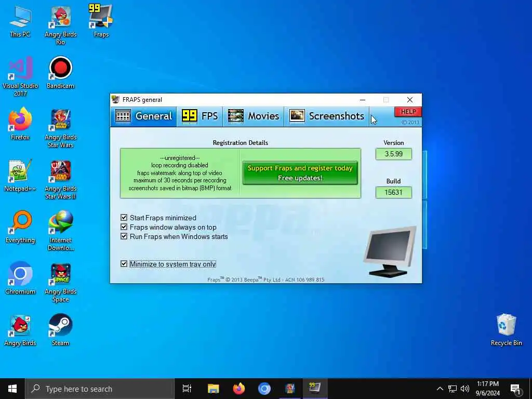Select the Firefox desktop shortcut

point(20,124)
